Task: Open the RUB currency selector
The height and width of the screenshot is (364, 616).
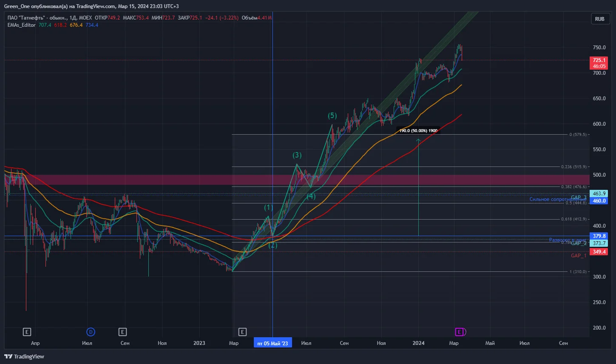Action: (x=599, y=19)
